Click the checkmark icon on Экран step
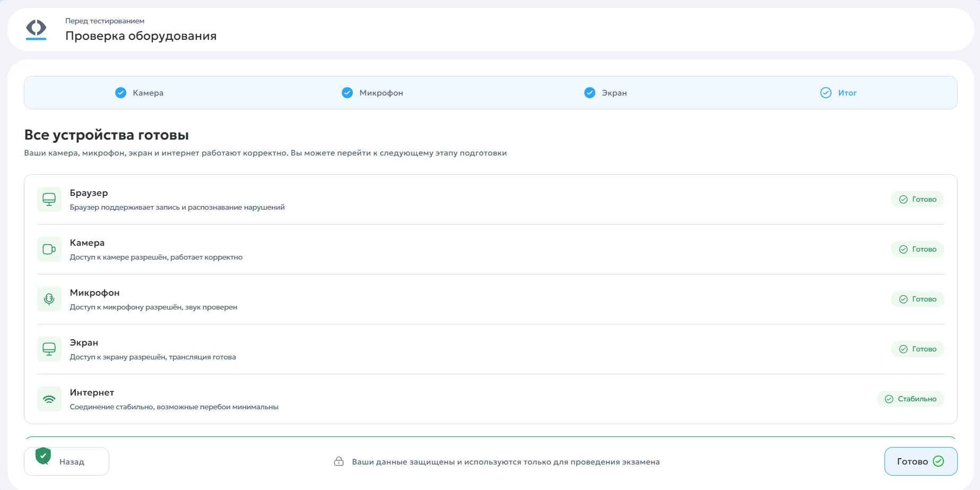 589,93
